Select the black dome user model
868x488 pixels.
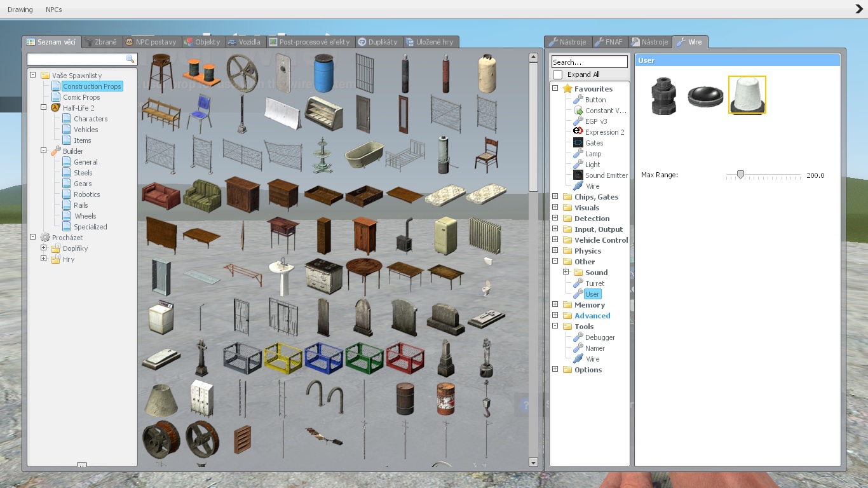tap(705, 96)
